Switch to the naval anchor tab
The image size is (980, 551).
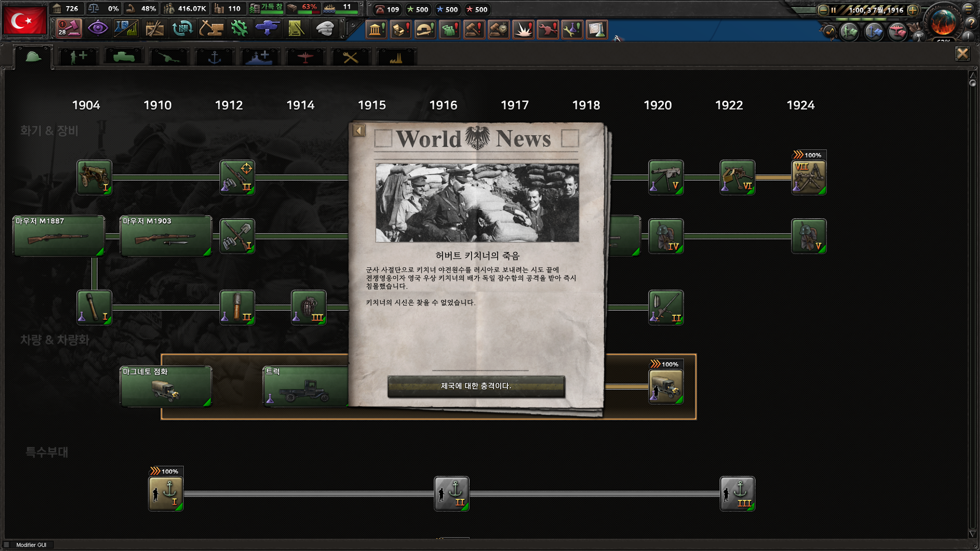tap(214, 57)
